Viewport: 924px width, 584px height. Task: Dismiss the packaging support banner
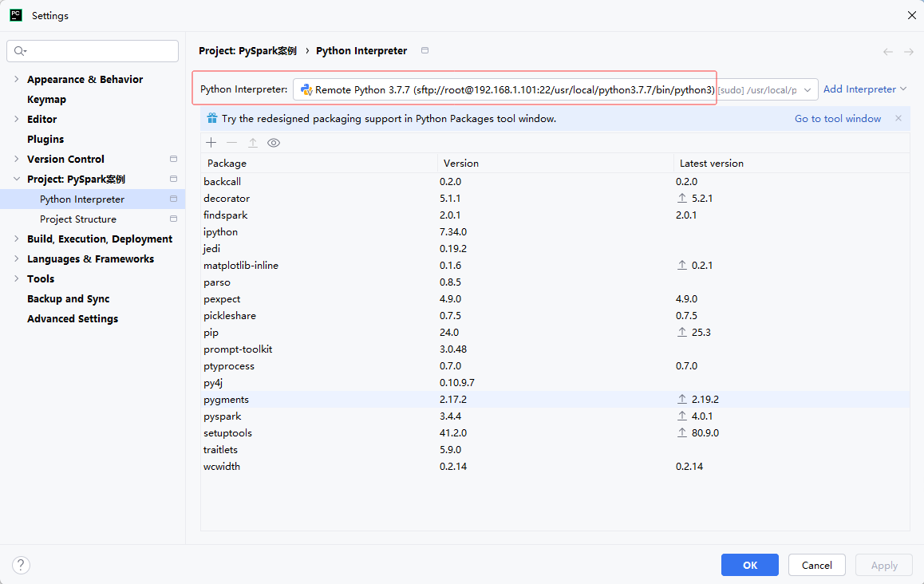pyautogui.click(x=898, y=118)
